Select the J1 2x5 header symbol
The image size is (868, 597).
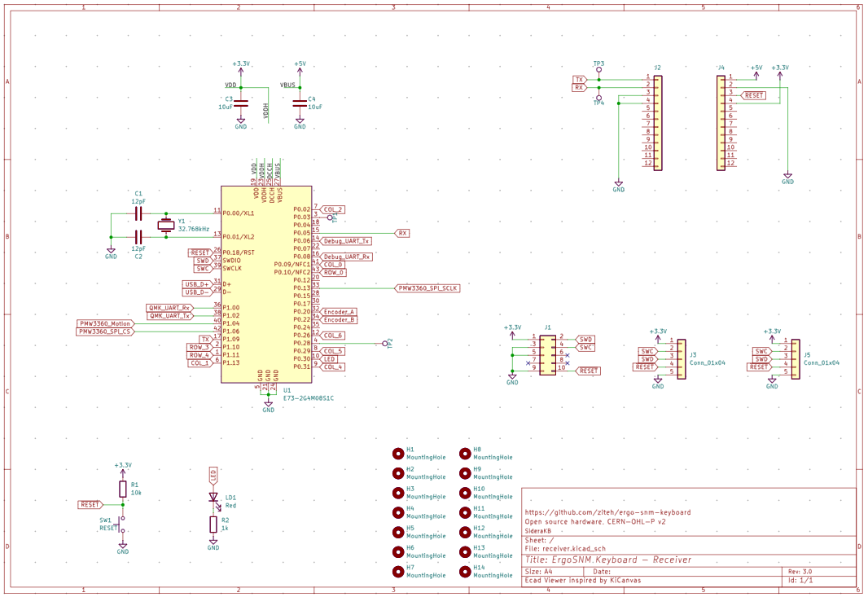pos(547,355)
